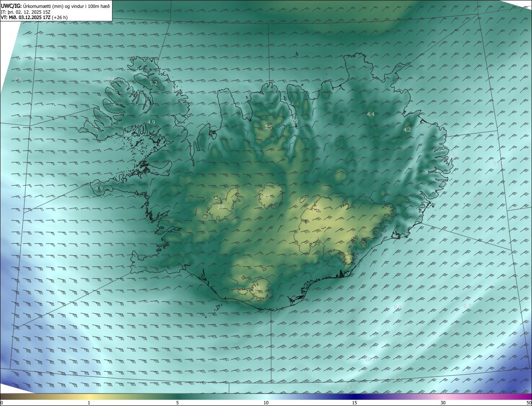Click the 2.7 value label on the glacier
Viewport: 532px width, 406px height.
point(221,208)
